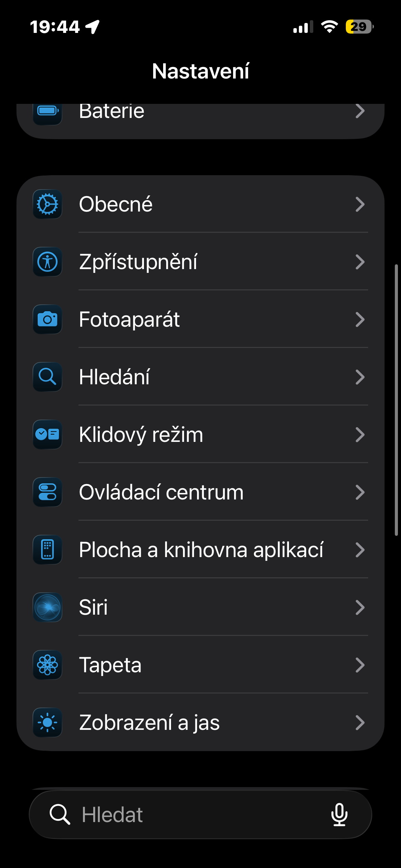Tap the Klidový režim icon
Image resolution: width=401 pixels, height=868 pixels.
click(47, 435)
